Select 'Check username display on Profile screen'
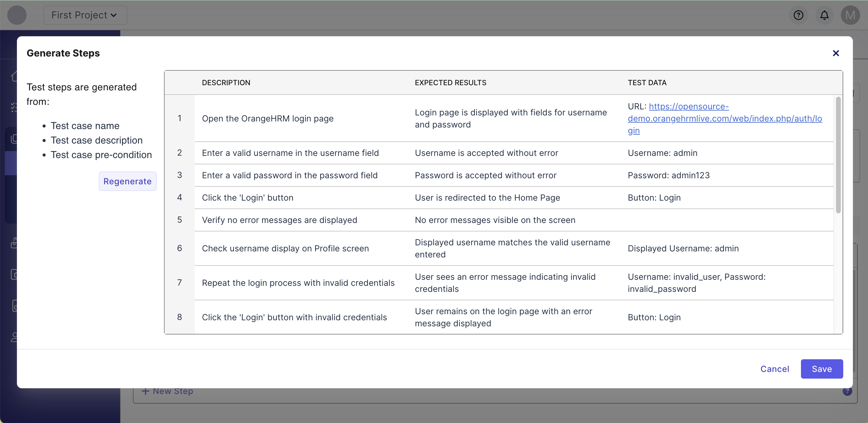The width and height of the screenshot is (868, 423). click(x=285, y=248)
